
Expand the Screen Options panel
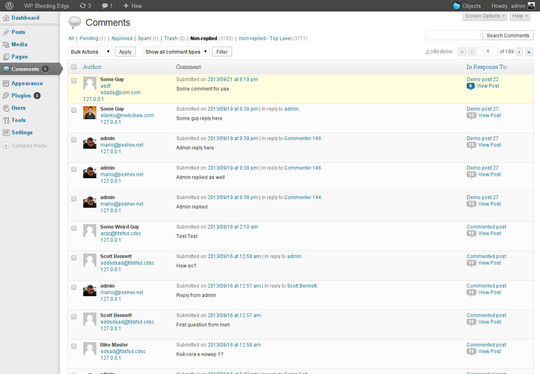(485, 16)
